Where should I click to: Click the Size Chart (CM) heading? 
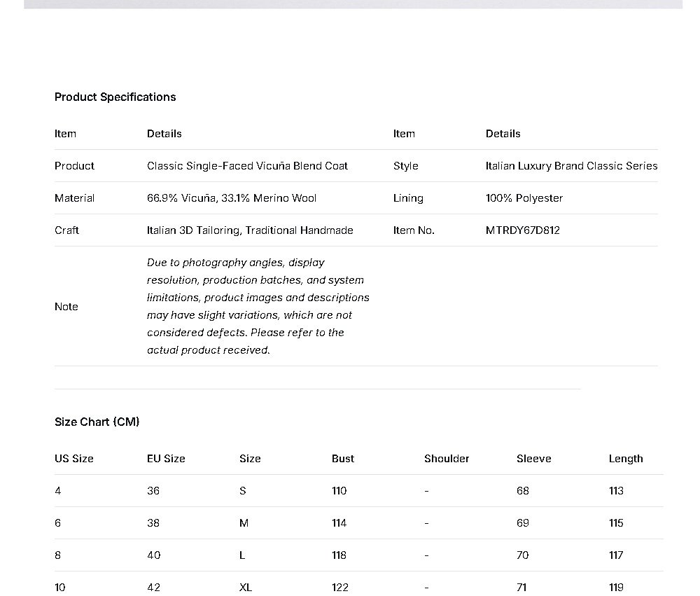click(x=97, y=422)
